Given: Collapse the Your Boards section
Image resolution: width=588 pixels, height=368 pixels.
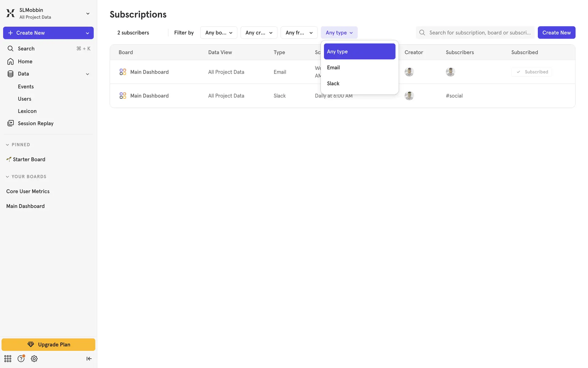Looking at the screenshot, I should [x=7, y=177].
